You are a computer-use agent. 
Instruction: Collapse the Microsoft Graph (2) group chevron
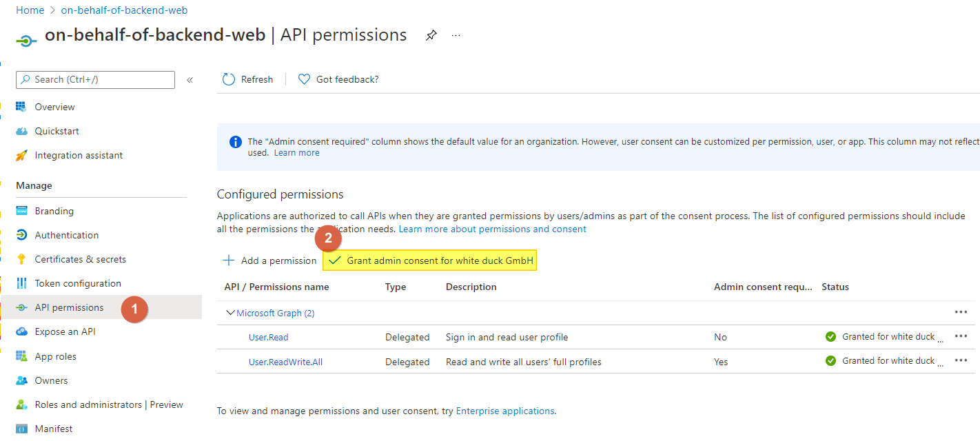coord(230,313)
